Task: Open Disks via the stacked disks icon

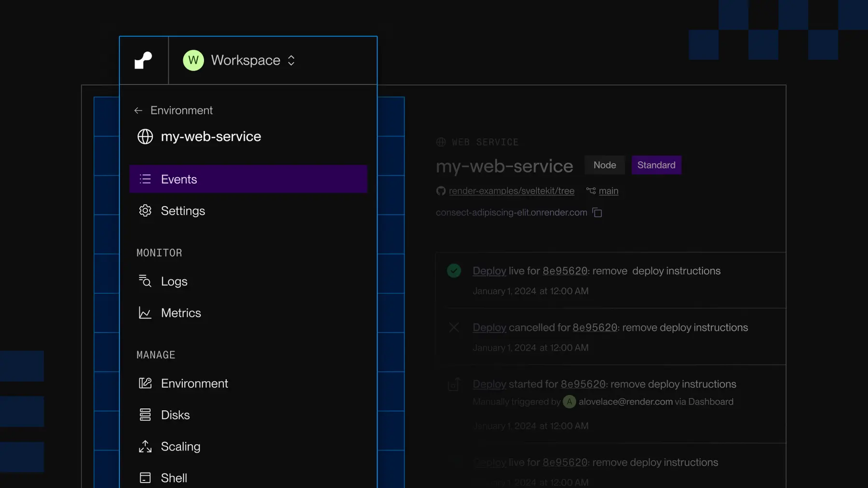Action: [x=145, y=415]
